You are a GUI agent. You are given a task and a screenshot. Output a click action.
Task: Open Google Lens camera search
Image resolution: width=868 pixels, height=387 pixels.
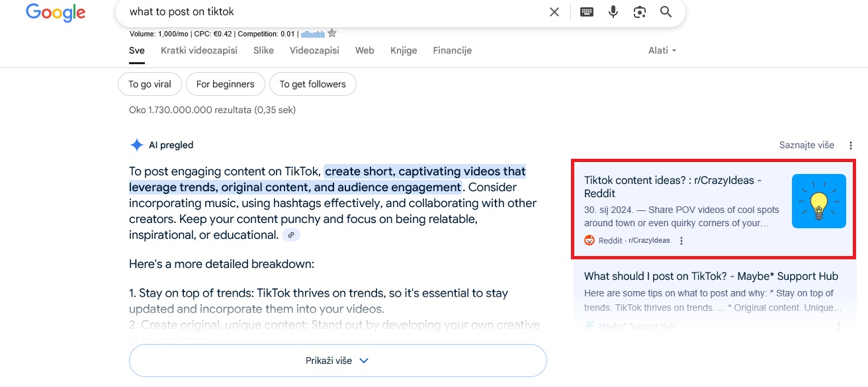tap(639, 11)
